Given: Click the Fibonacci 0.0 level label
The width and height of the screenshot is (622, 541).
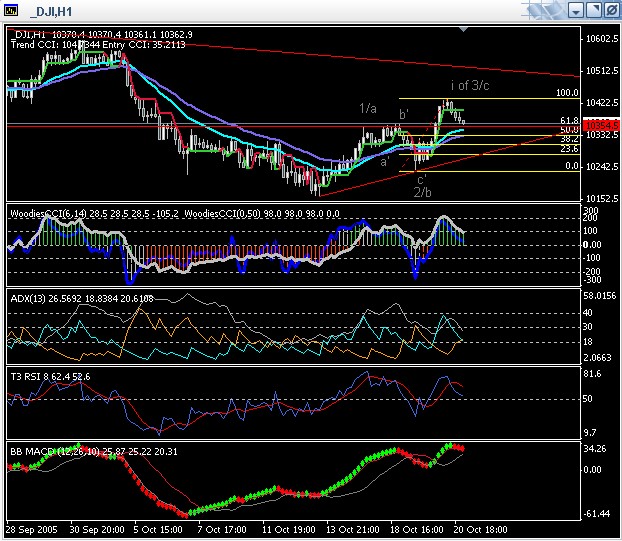Looking at the screenshot, I should point(572,166).
